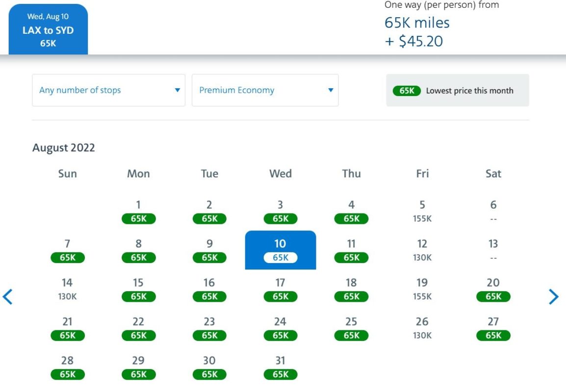The height and width of the screenshot is (392, 566).
Task: Select the August 31 award price
Action: (280, 374)
